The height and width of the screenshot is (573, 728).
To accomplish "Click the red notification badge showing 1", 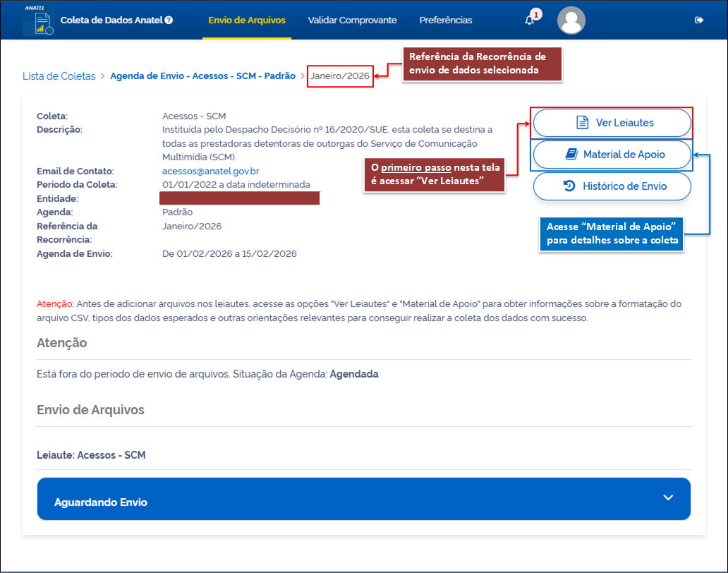I will click(536, 14).
